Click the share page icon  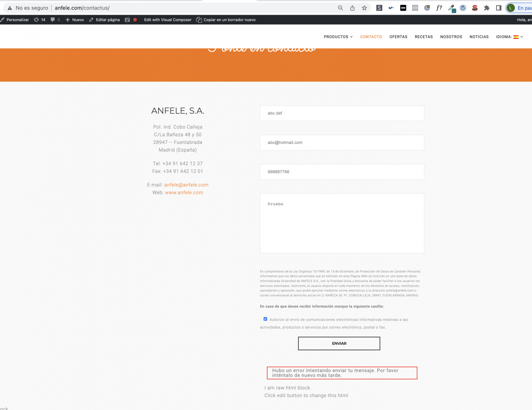point(353,8)
